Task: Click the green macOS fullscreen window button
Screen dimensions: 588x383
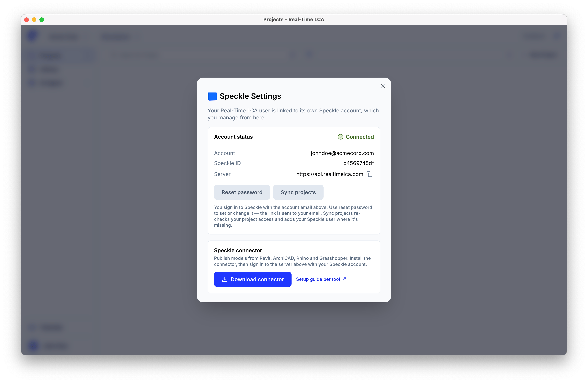Action: pos(42,20)
